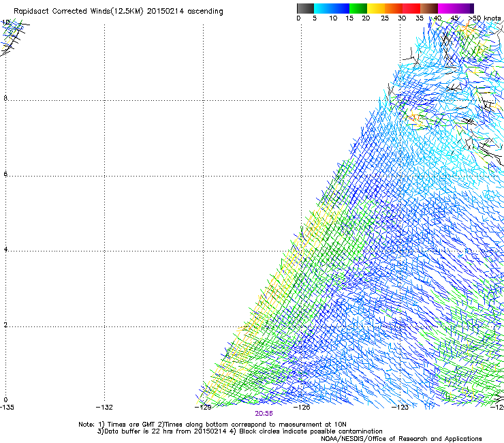Click the longitude axis label "-132"
Viewport: 504px width, 443px height.
(104, 408)
